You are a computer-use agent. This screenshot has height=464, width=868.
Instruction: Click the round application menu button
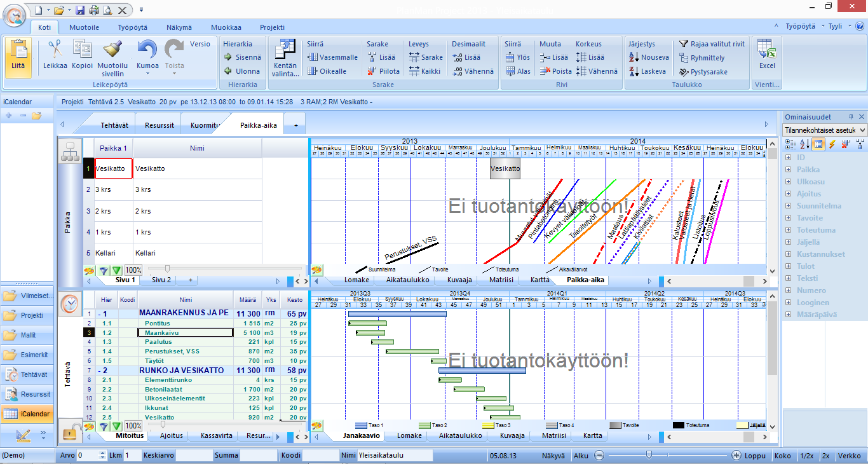[x=15, y=14]
